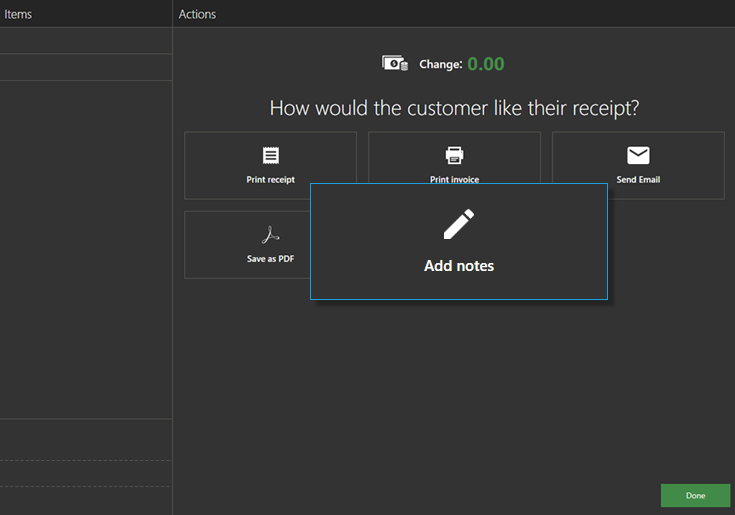Screen dimensions: 735x515
Task: Select the first empty row under Items
Action: tap(86, 41)
